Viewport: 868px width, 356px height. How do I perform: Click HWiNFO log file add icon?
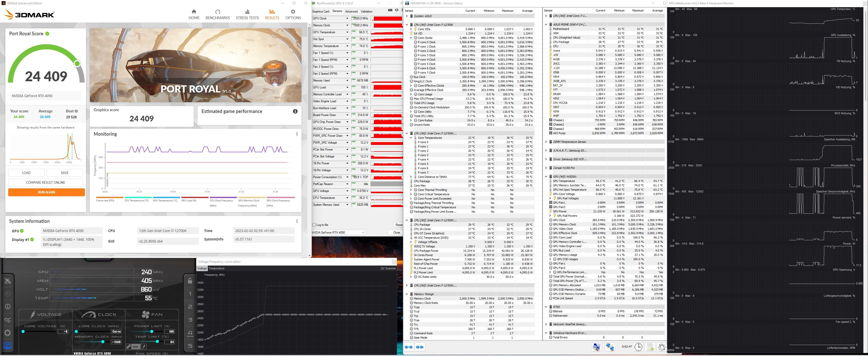tap(650, 347)
